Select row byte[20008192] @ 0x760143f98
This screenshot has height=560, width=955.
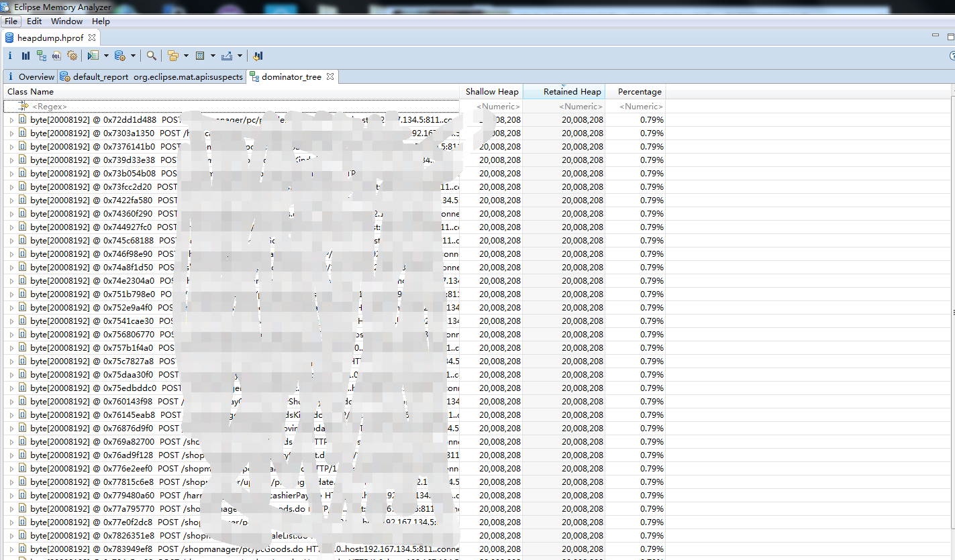[x=334, y=402]
